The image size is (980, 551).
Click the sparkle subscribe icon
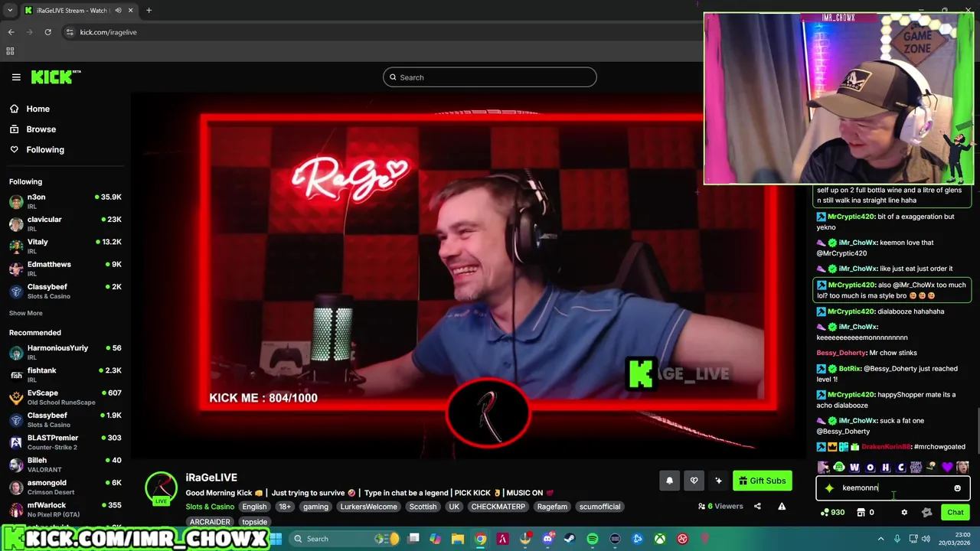point(718,481)
